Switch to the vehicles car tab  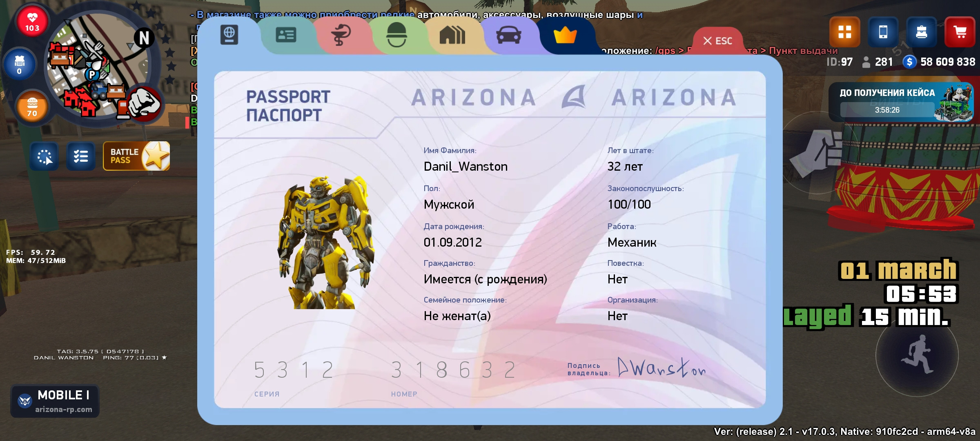pos(508,35)
